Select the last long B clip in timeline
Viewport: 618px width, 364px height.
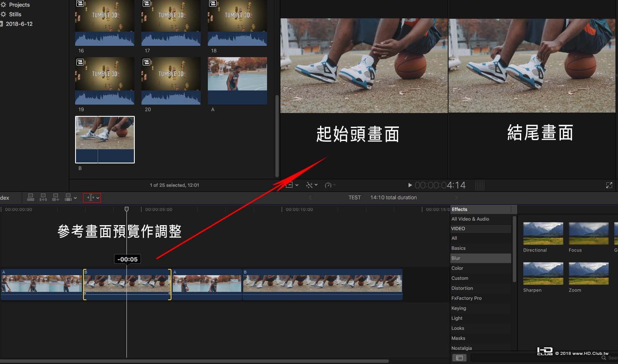pyautogui.click(x=323, y=284)
